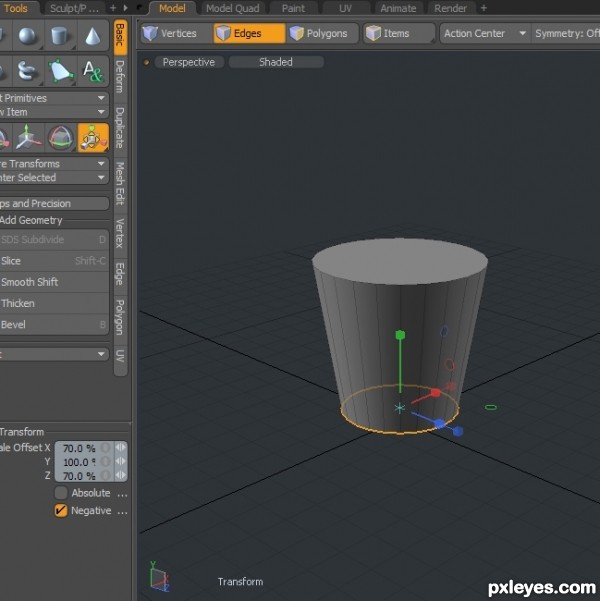Screen dimensions: 600x601
Task: Click the plus after the Render tab
Action: point(484,8)
